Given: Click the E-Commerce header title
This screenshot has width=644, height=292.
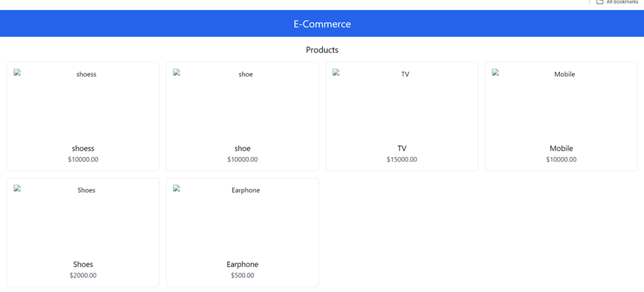Looking at the screenshot, I should [x=322, y=24].
